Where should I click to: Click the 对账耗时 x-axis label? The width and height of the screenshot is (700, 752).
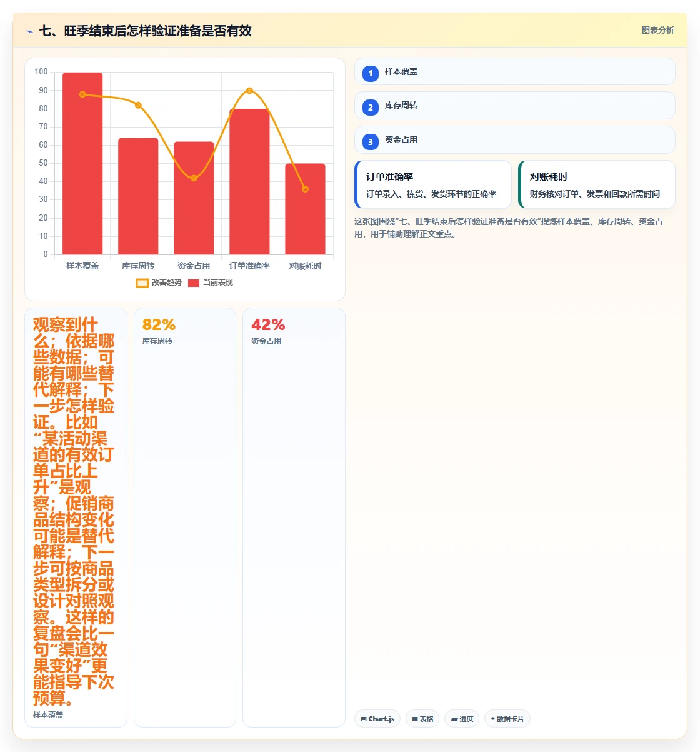point(305,266)
